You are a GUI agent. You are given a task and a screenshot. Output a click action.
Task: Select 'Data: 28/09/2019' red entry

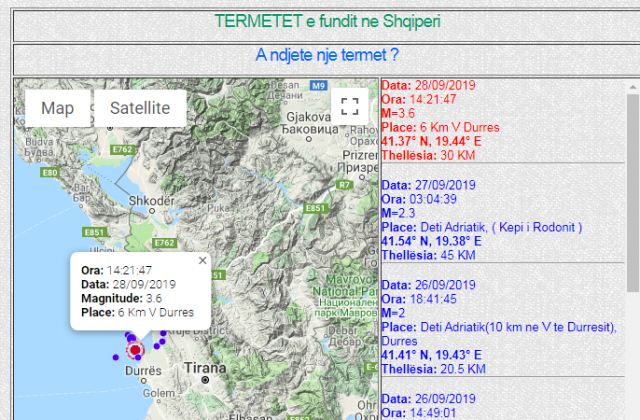tap(428, 85)
